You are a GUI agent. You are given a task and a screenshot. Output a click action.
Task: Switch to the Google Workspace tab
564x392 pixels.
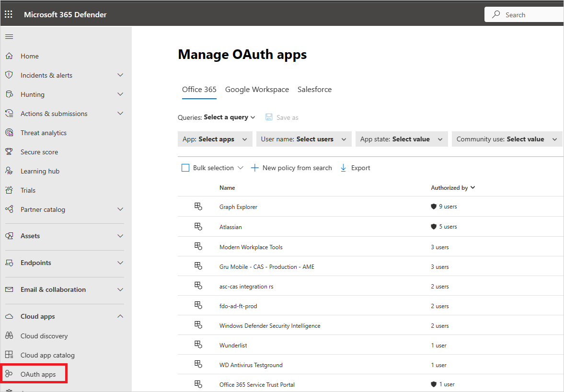(x=257, y=90)
